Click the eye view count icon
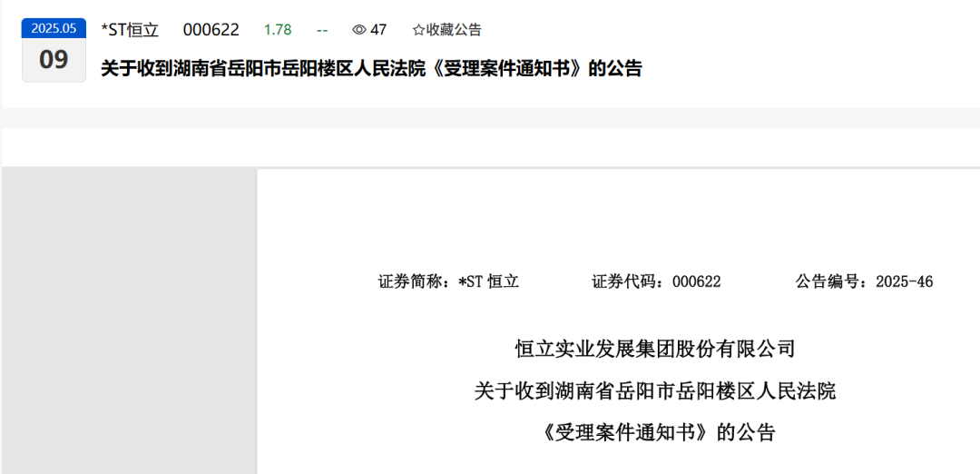 [358, 29]
